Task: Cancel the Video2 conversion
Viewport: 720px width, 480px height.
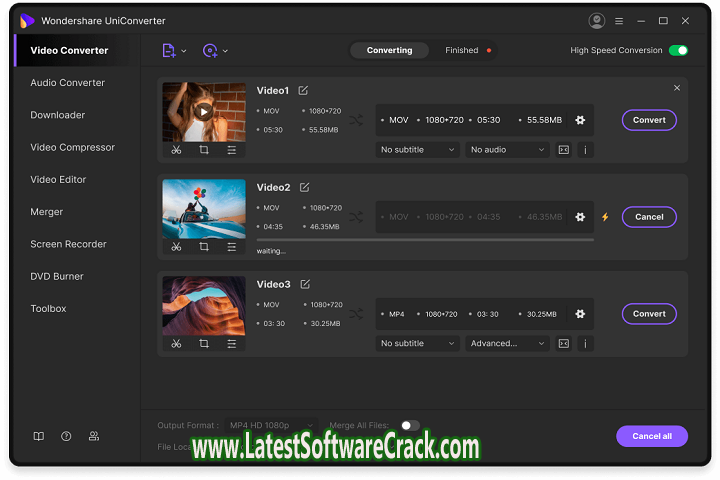Action: coord(649,217)
